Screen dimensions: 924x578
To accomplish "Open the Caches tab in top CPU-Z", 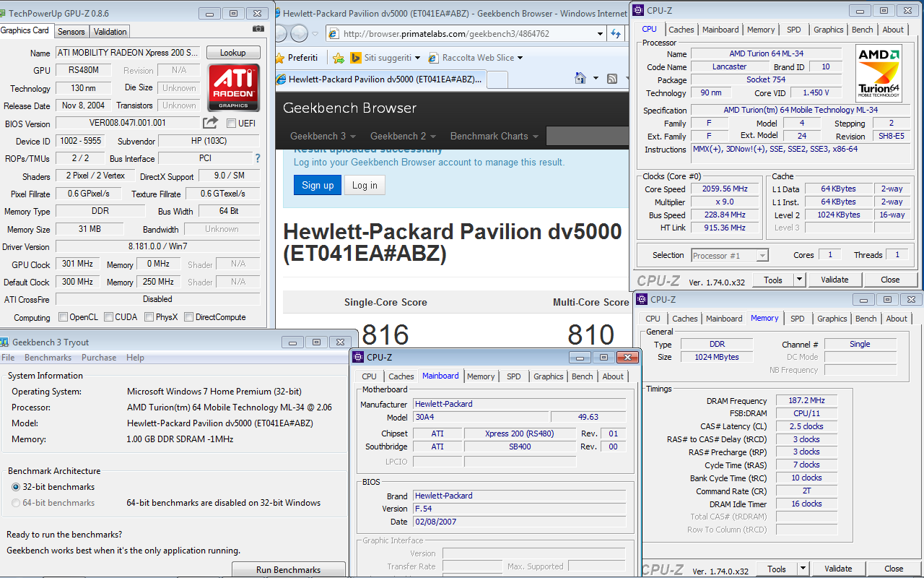I will click(681, 30).
